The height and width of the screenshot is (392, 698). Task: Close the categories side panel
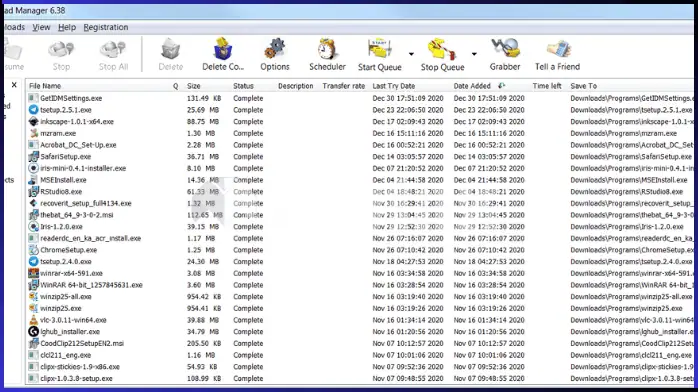coord(14,85)
